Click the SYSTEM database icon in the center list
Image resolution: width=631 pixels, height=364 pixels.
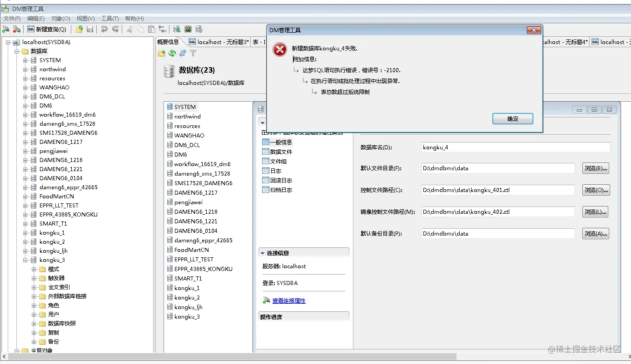tap(170, 107)
